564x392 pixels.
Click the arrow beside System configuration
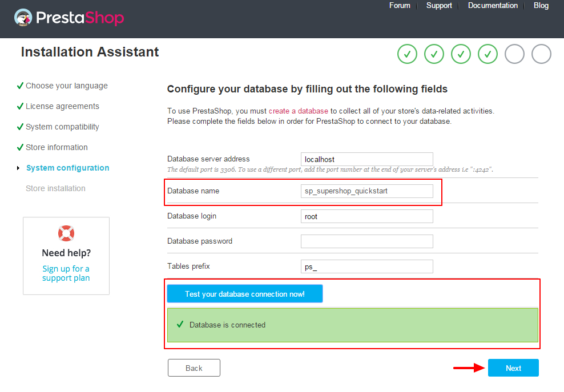pos(18,168)
